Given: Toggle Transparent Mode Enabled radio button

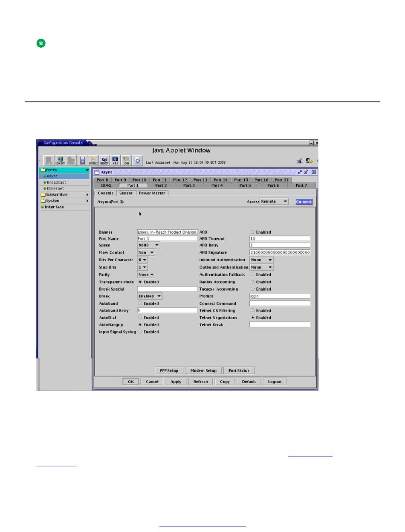Looking at the screenshot, I should [x=140, y=282].
